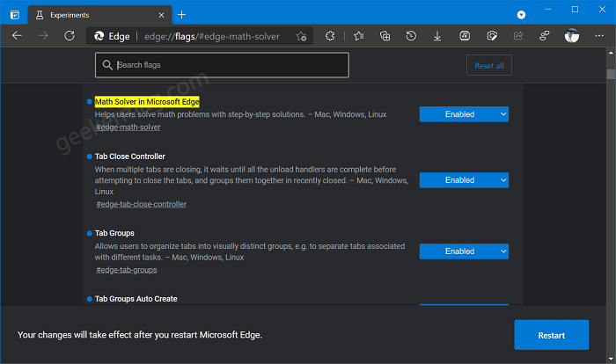Click the Tab Groups Auto Create heading
Screen dimensions: 616x364
tap(136, 299)
